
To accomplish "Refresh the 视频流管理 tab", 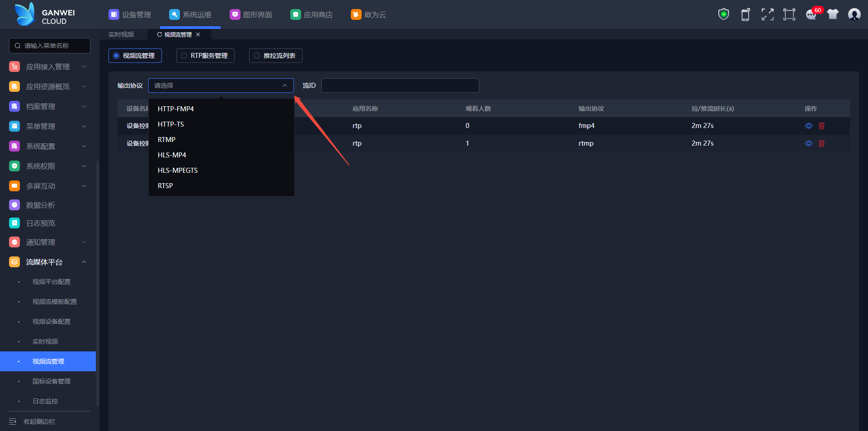I will [159, 34].
